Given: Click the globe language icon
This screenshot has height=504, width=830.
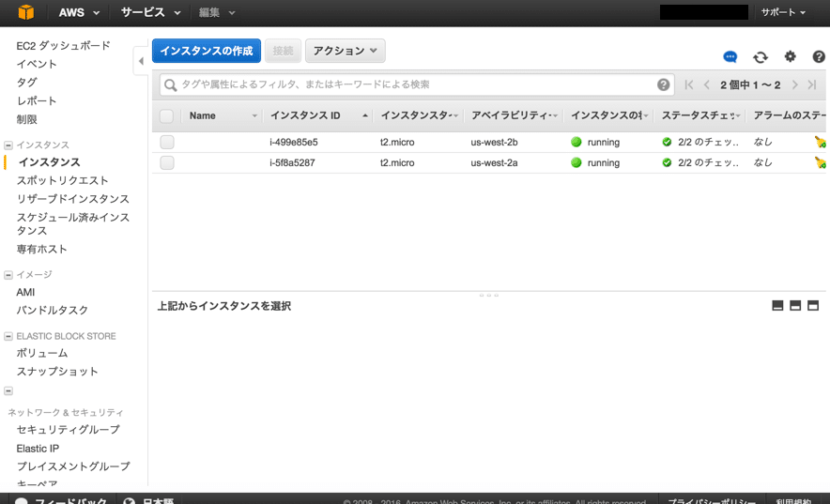Looking at the screenshot, I should click(x=130, y=500).
